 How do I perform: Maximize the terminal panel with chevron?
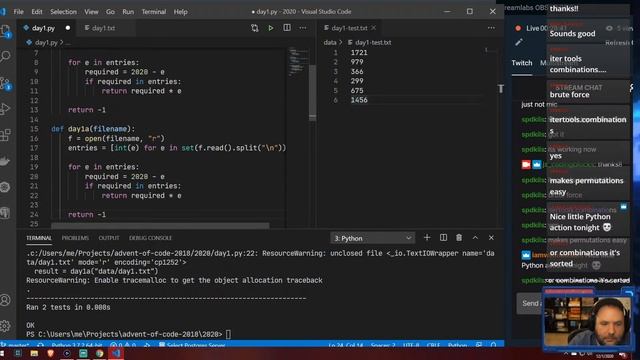pos(475,238)
